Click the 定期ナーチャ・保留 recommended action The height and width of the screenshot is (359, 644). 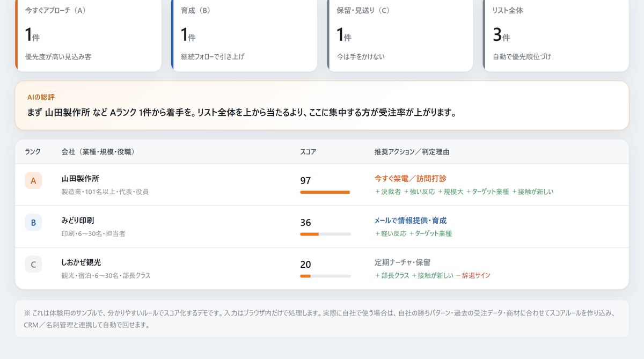click(x=402, y=262)
